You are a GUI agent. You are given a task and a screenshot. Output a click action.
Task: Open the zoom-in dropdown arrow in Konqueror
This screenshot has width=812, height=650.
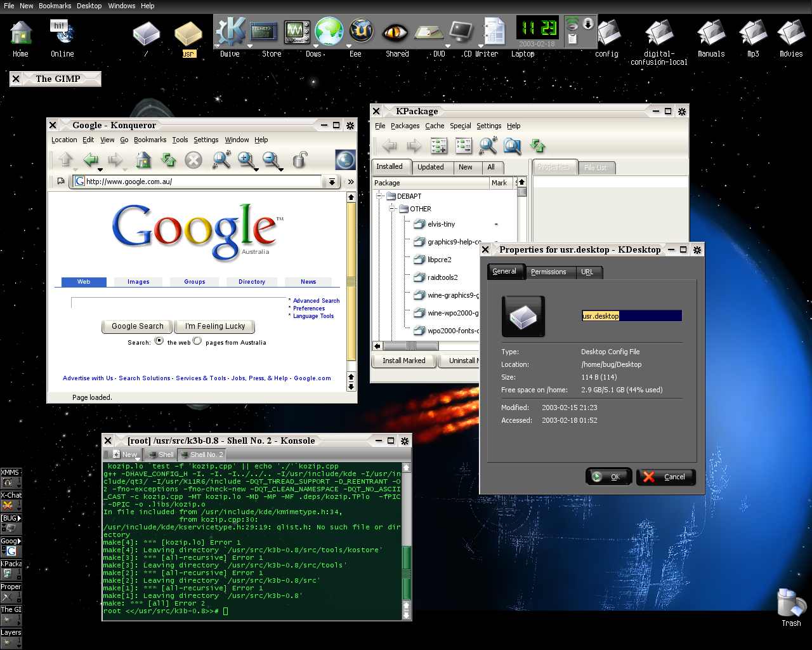(256, 169)
